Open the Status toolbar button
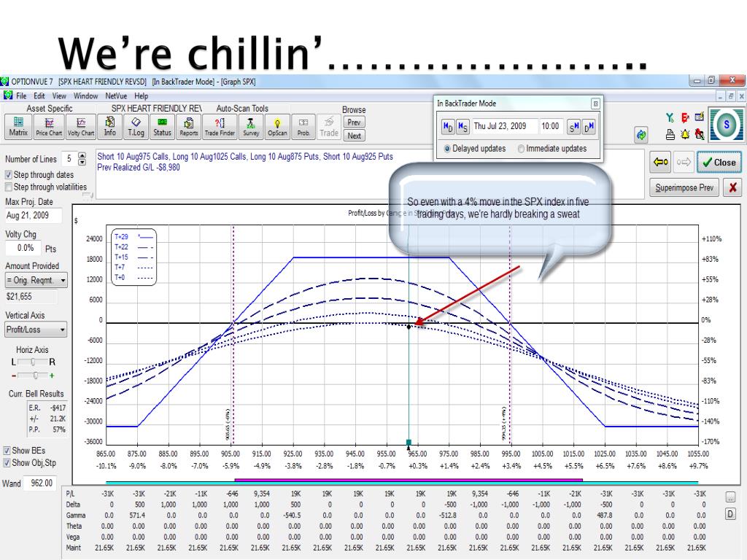 click(162, 127)
